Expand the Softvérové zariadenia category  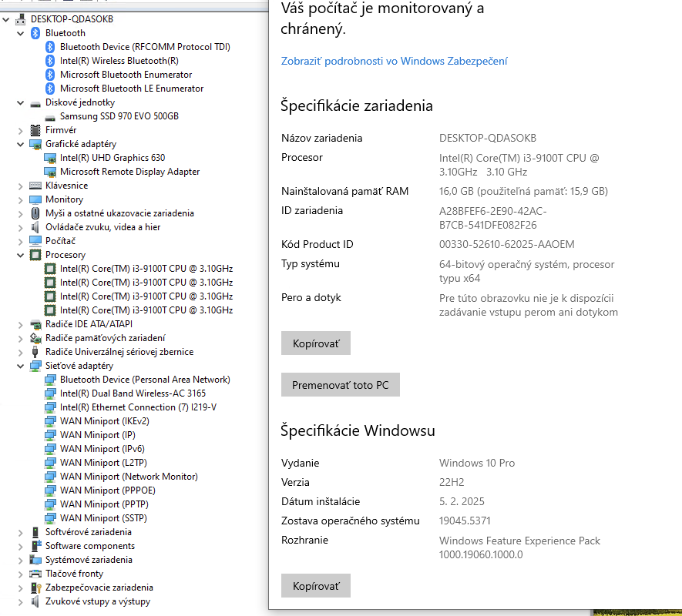click(x=21, y=532)
